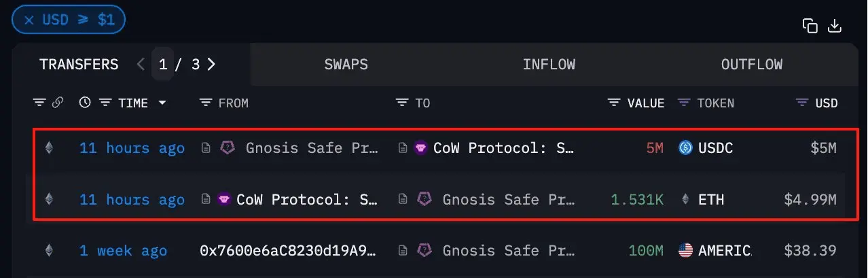The height and width of the screenshot is (278, 868).
Task: Open the OUTFLOW tab
Action: pos(752,65)
